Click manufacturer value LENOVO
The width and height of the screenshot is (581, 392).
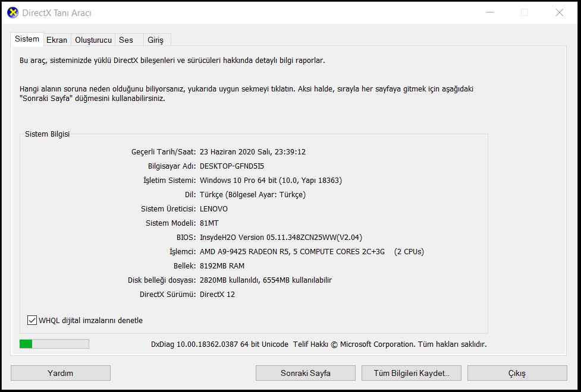coord(214,209)
